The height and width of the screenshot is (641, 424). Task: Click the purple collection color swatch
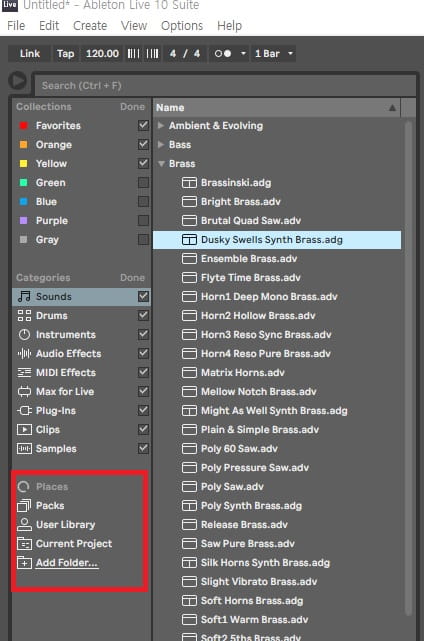tap(24, 220)
